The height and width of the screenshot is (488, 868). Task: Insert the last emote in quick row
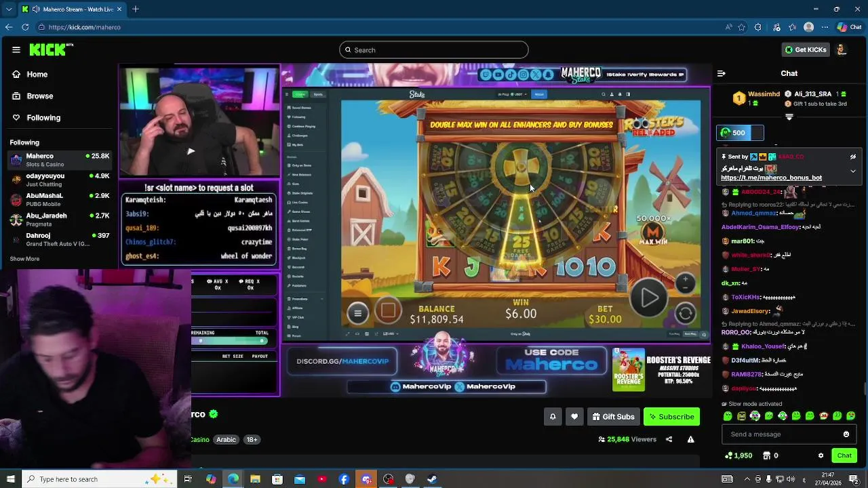tap(852, 416)
